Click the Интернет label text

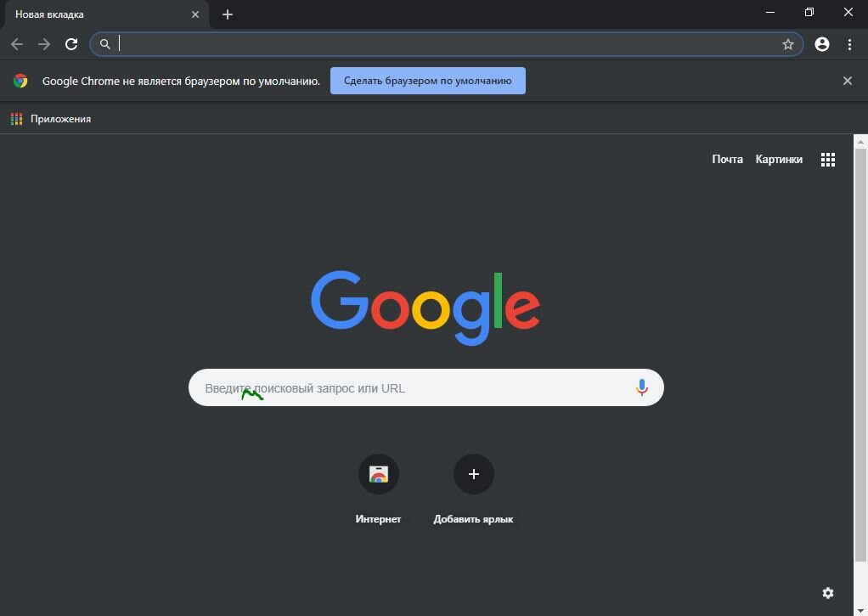tap(378, 519)
